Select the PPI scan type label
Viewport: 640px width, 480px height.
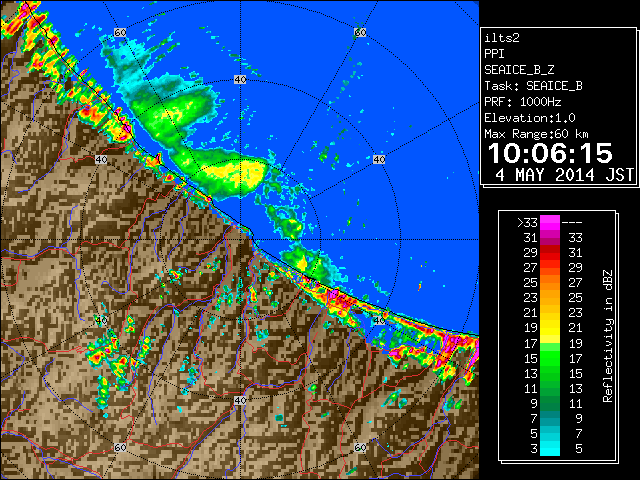coord(494,54)
